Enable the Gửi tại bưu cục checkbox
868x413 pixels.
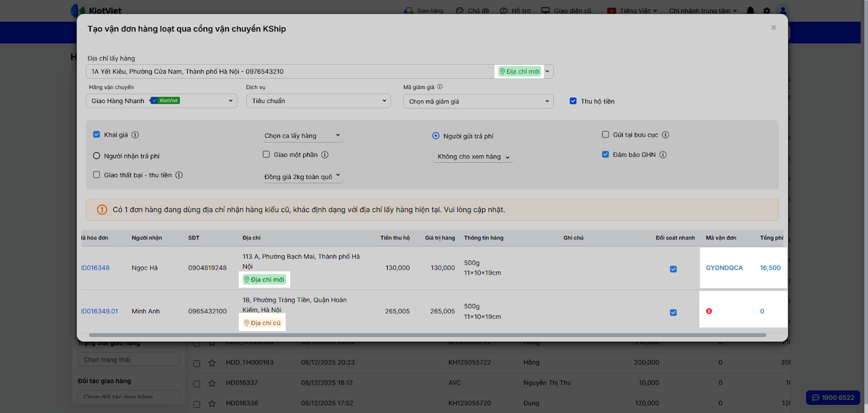(x=605, y=135)
